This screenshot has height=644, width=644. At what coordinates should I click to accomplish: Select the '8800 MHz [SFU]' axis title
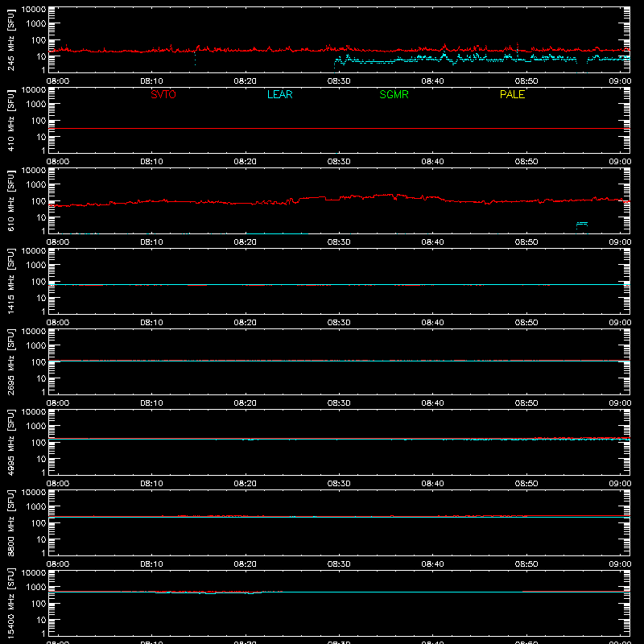pos(10,522)
